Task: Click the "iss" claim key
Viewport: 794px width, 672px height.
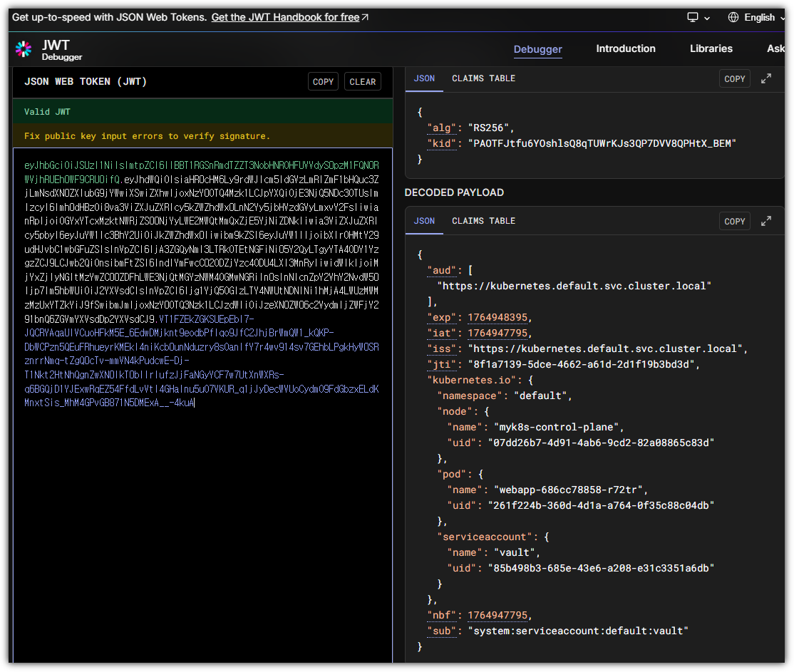Action: tap(441, 349)
